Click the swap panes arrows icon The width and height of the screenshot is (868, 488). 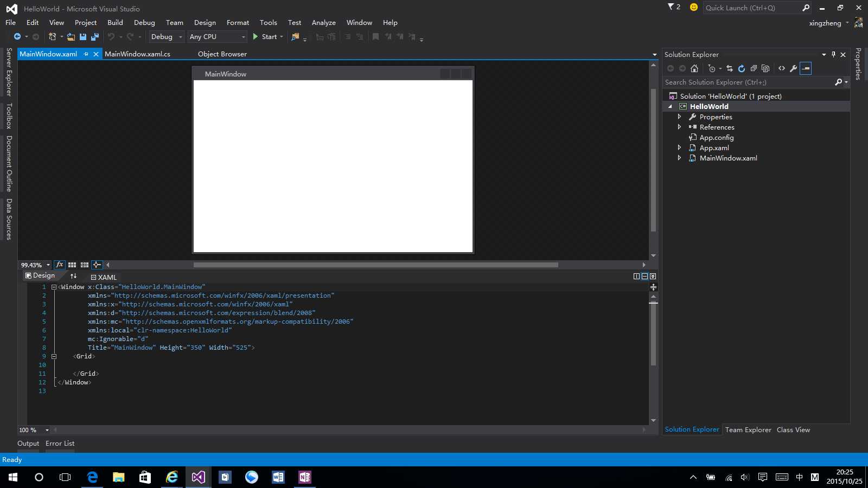(73, 276)
